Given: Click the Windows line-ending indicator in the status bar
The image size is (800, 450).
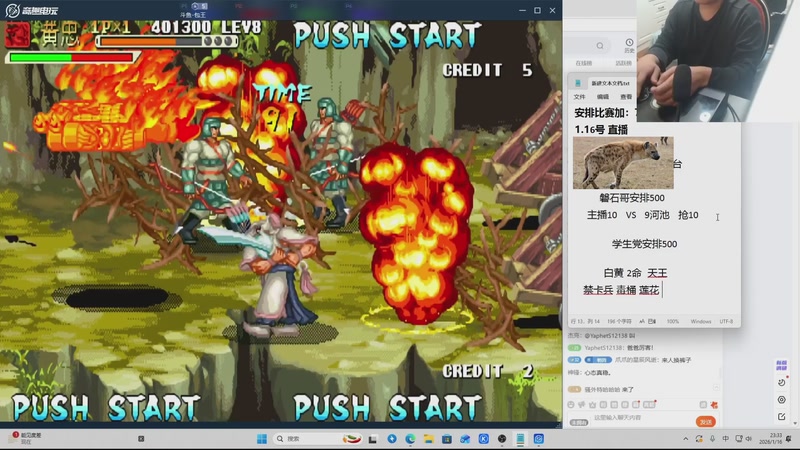Looking at the screenshot, I should (x=701, y=321).
